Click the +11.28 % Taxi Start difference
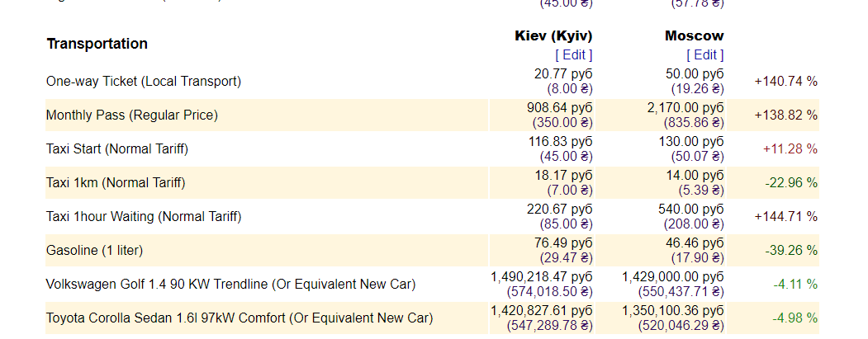The width and height of the screenshot is (868, 339). 789,149
